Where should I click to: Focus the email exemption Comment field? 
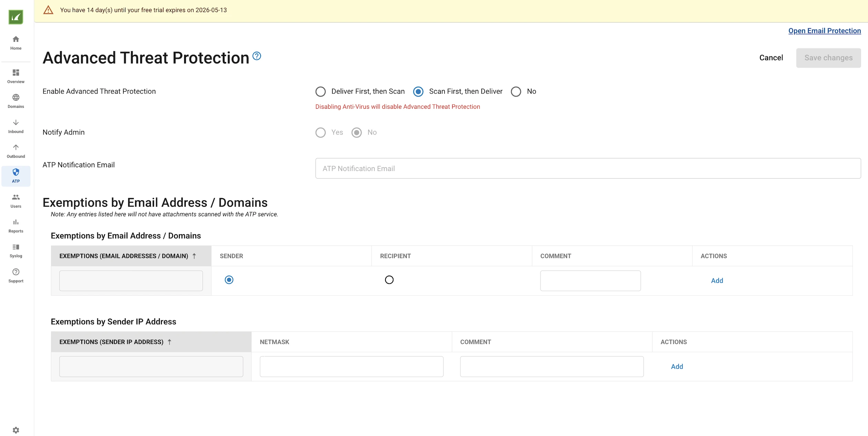(x=591, y=281)
